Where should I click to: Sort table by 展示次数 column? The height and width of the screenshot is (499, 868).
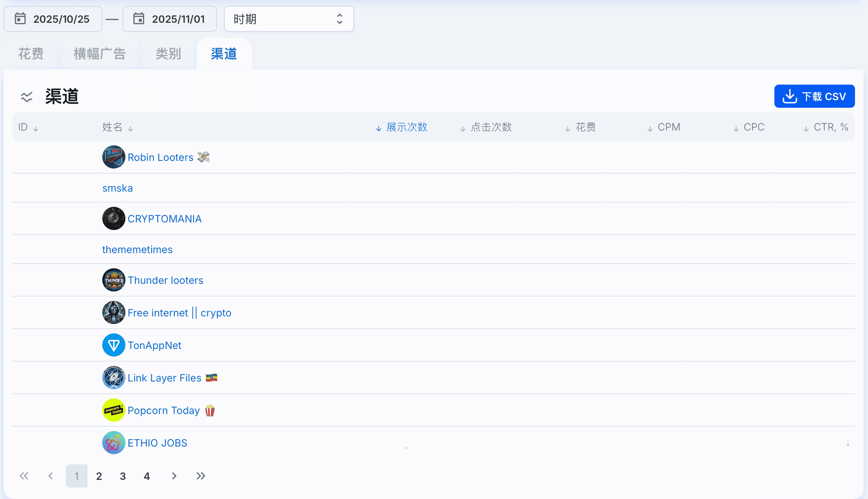pyautogui.click(x=407, y=127)
